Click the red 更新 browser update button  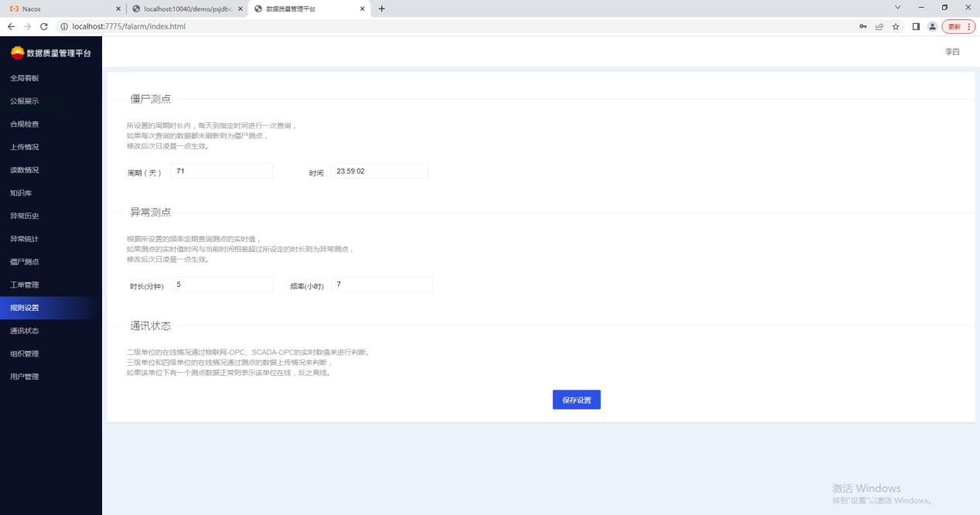point(958,26)
